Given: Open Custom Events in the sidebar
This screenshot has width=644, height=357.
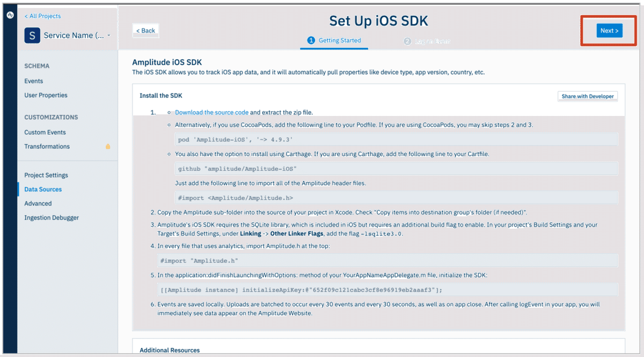Looking at the screenshot, I should point(45,132).
